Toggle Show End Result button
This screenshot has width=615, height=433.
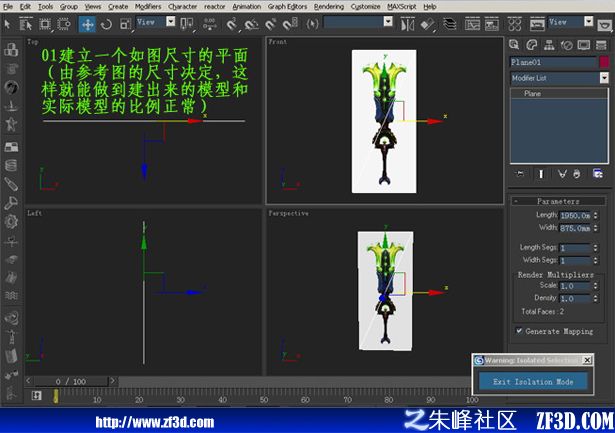point(541,174)
